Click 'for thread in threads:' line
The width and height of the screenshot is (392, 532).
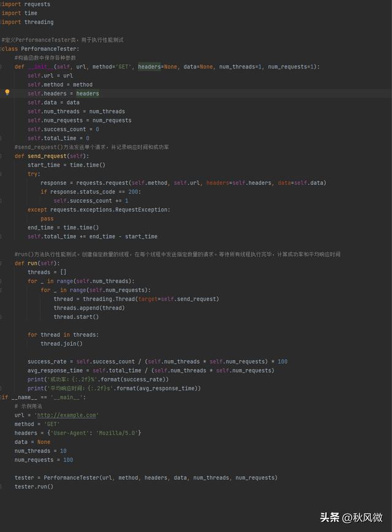pos(63,335)
